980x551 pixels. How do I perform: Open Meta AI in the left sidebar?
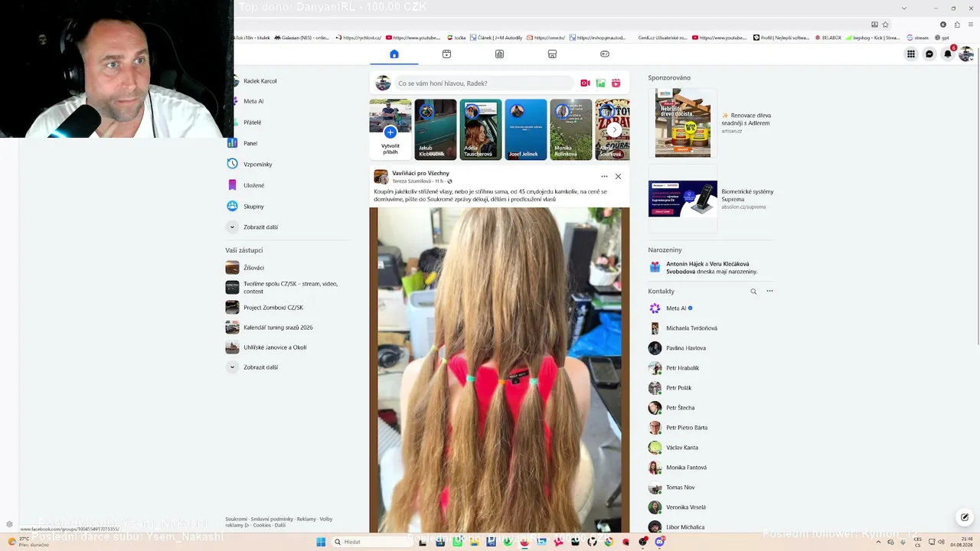click(x=253, y=101)
